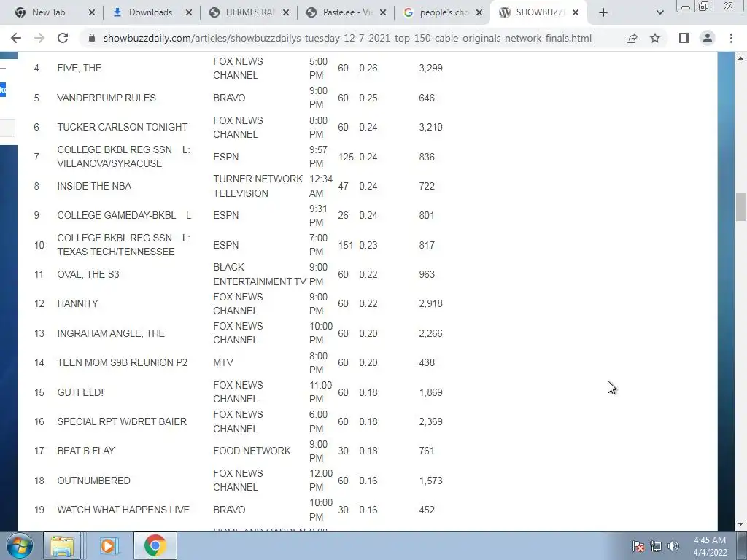747x560 pixels.
Task: Close the Downloads tab
Action: point(189,12)
